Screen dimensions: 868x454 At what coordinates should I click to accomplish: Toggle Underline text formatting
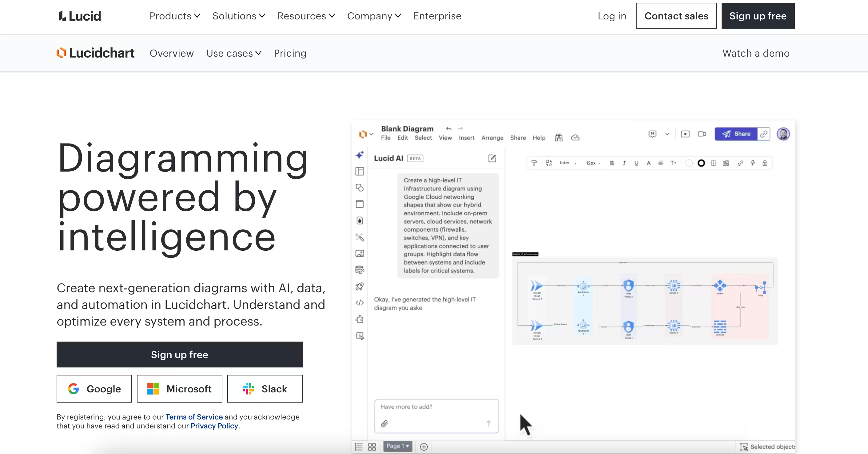click(636, 163)
